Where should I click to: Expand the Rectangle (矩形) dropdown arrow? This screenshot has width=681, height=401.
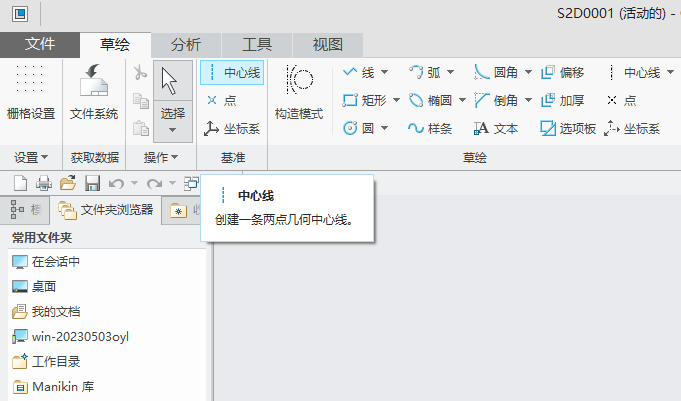pos(397,100)
